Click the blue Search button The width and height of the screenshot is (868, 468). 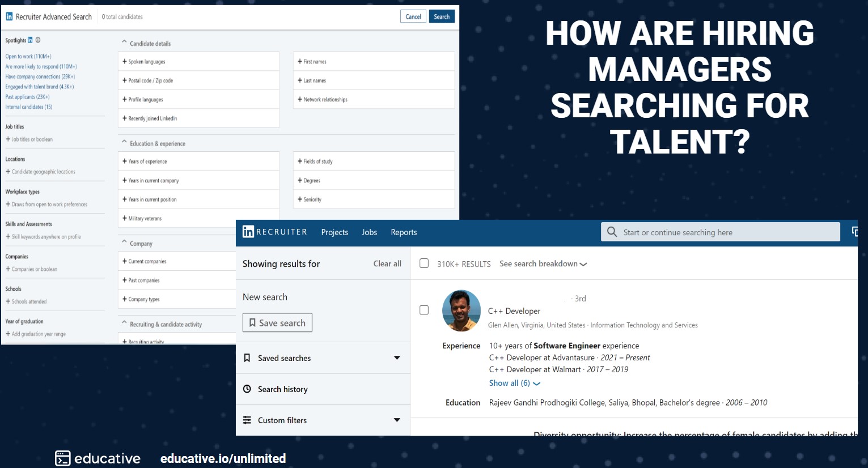[x=442, y=16]
